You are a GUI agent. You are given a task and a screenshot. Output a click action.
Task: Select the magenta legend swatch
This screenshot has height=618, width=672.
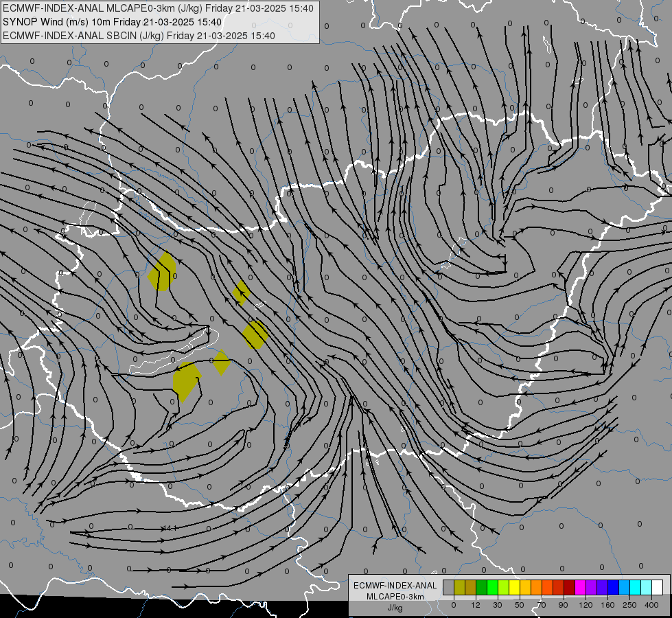[580, 588]
